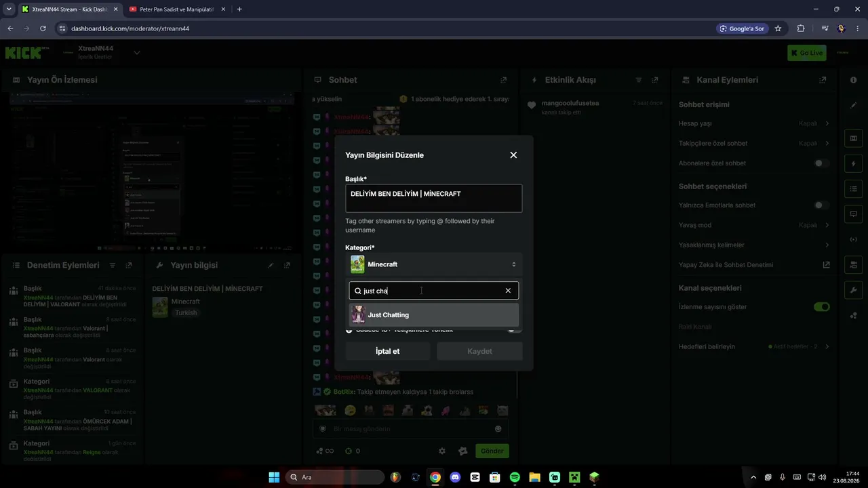Open Denetim Eylemleri filter options

112,265
